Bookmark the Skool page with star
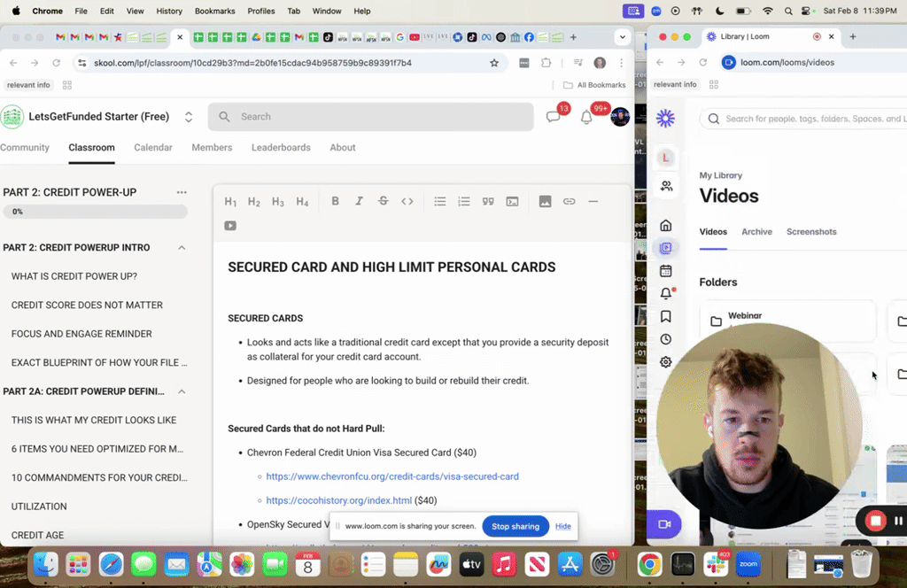This screenshot has height=588, width=907. [x=494, y=63]
